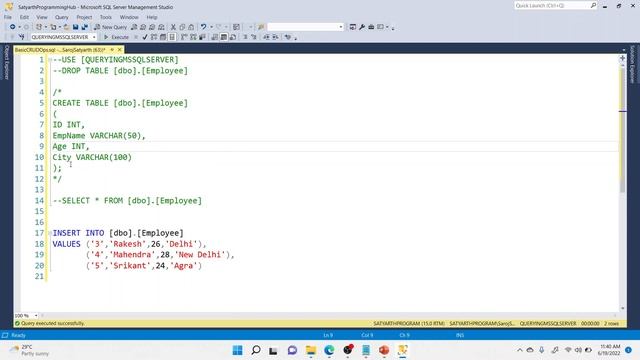
Task: Click the Save All icon
Action: point(84,27)
